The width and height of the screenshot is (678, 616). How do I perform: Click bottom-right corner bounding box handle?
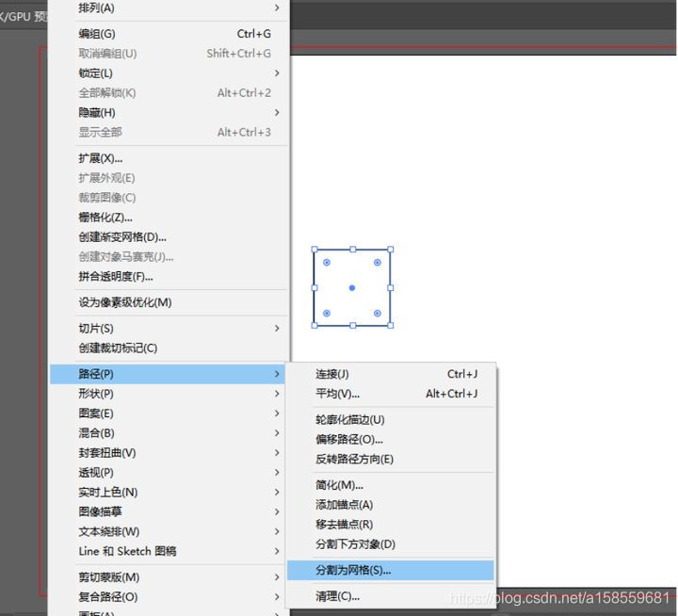pos(391,326)
